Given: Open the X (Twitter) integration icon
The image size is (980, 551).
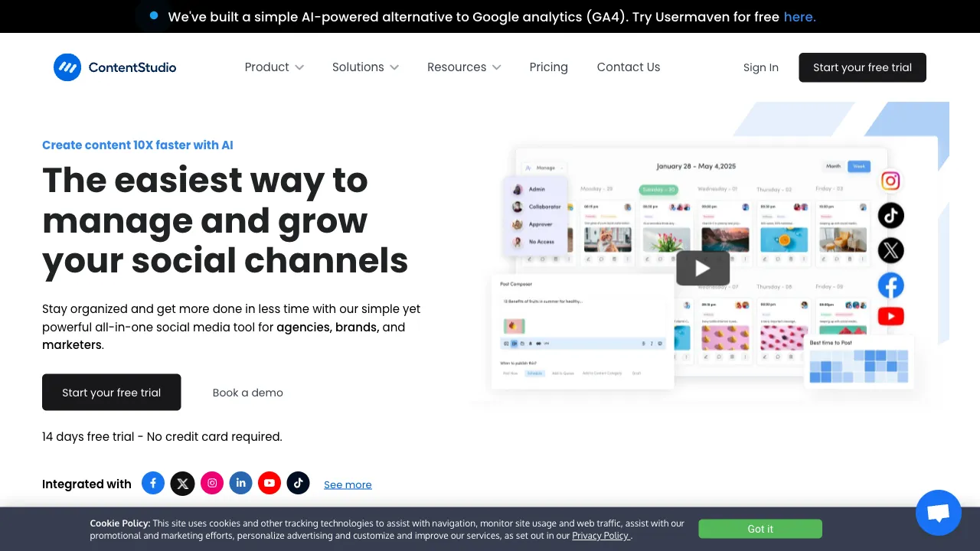Looking at the screenshot, I should pyautogui.click(x=182, y=483).
